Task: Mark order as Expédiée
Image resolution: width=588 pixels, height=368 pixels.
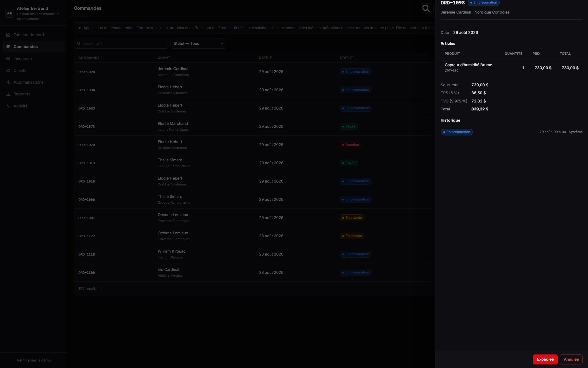Action: click(x=545, y=359)
